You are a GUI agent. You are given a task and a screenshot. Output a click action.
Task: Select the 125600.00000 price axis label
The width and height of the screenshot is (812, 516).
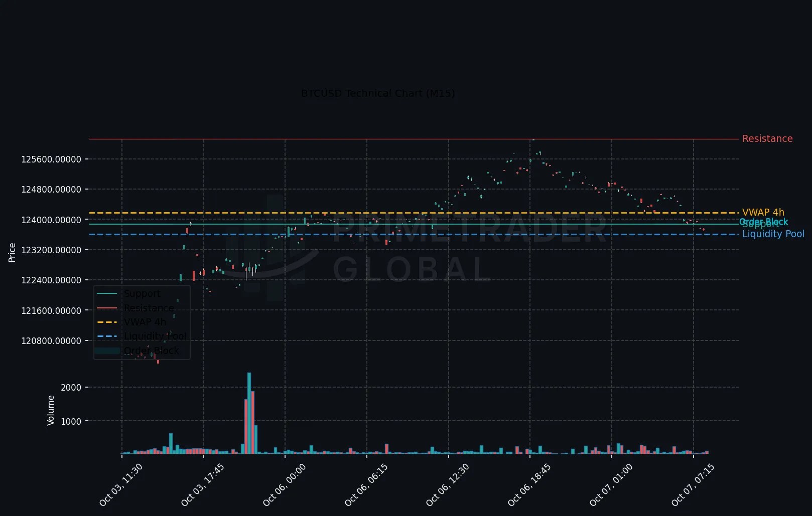point(51,159)
